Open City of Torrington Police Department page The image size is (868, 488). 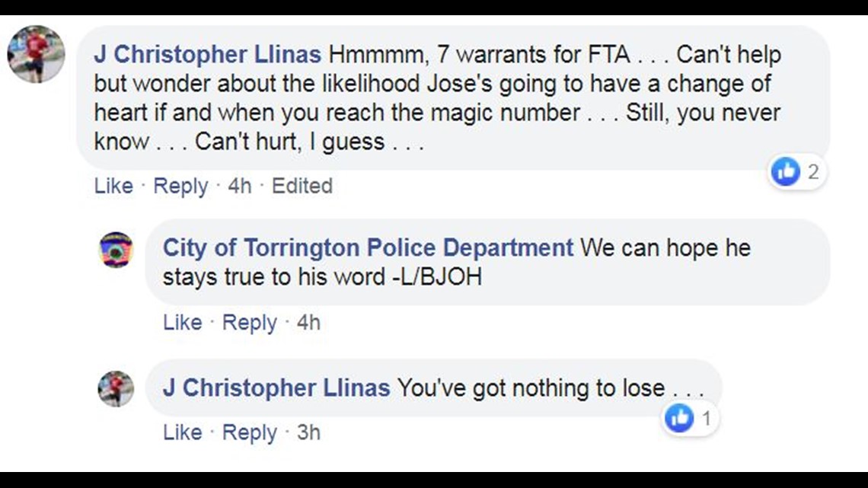click(368, 248)
